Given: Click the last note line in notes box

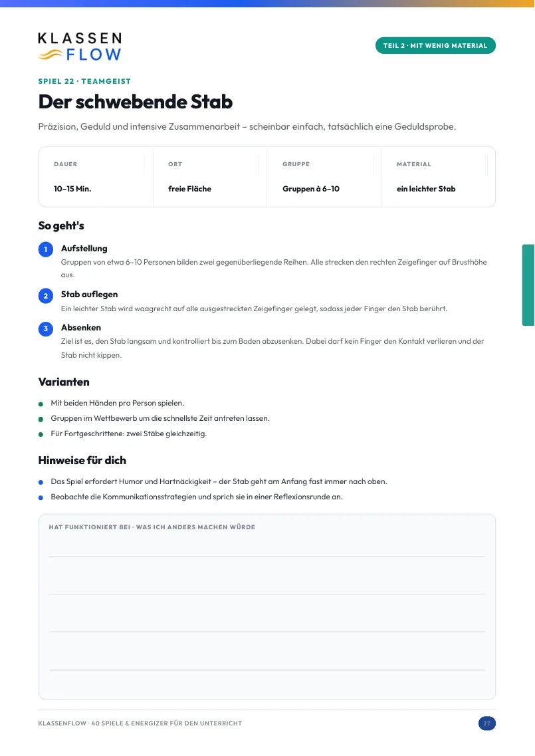Looking at the screenshot, I should (x=267, y=670).
